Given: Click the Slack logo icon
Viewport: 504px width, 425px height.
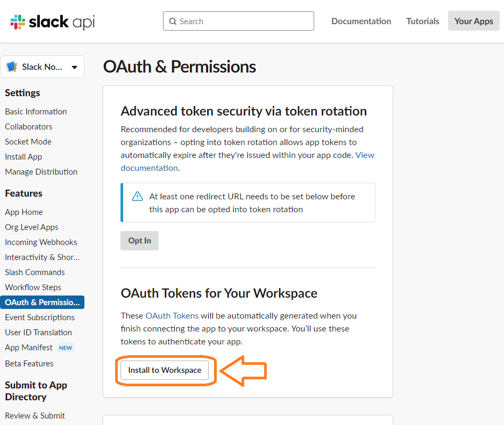Looking at the screenshot, I should click(18, 22).
